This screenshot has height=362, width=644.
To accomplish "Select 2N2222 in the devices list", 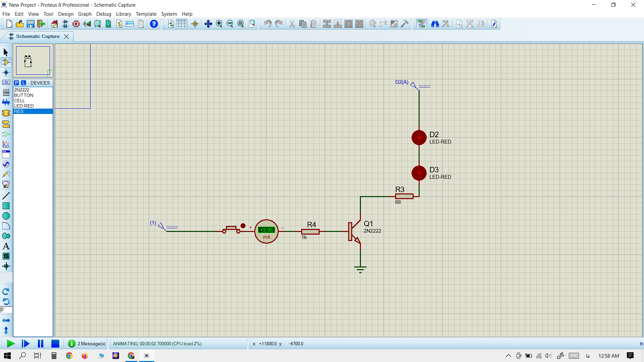I will coord(33,90).
